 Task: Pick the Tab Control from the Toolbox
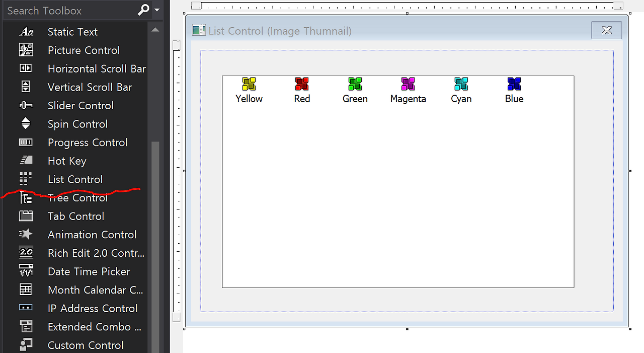(x=75, y=216)
